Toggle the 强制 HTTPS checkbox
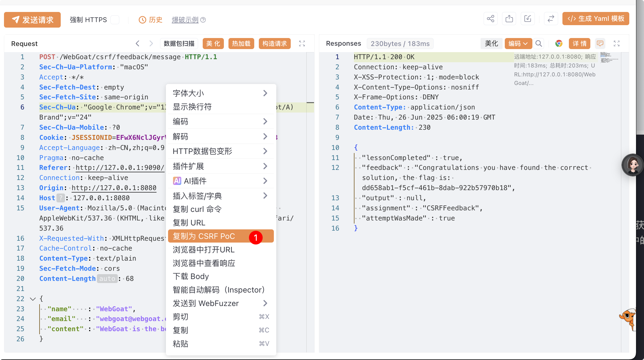This screenshot has width=644, height=360. 115,20
